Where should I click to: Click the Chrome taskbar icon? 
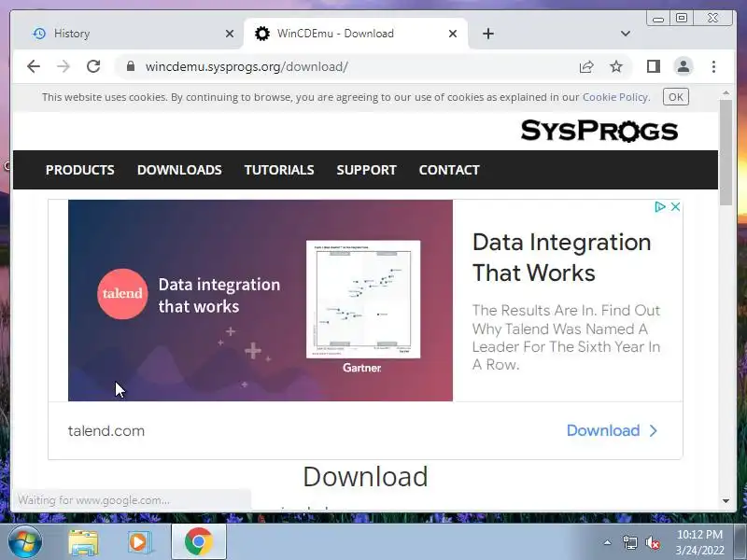(x=199, y=542)
